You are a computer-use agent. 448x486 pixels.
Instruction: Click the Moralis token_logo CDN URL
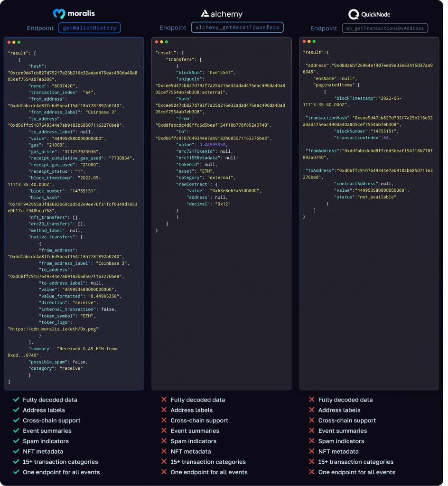pyautogui.click(x=53, y=328)
